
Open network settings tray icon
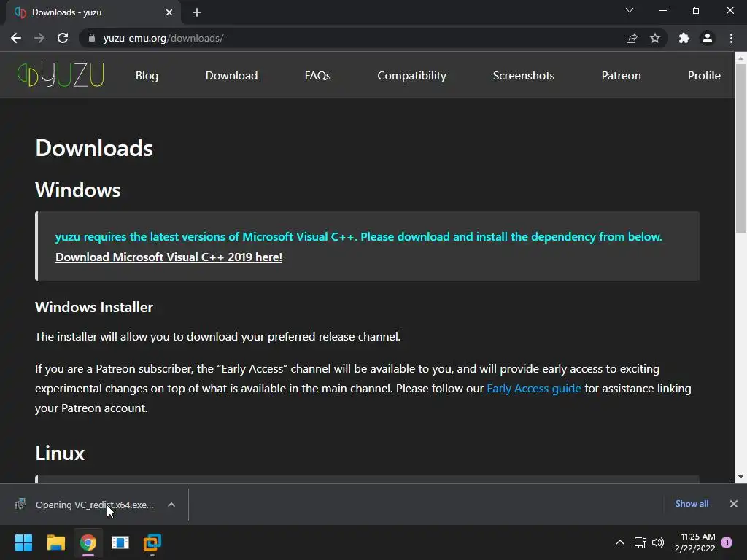tap(640, 542)
